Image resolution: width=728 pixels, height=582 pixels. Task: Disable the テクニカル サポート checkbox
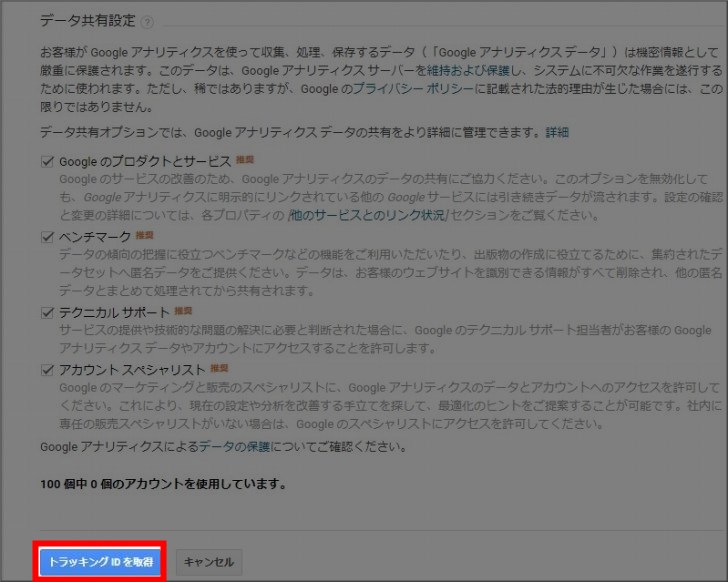(47, 312)
